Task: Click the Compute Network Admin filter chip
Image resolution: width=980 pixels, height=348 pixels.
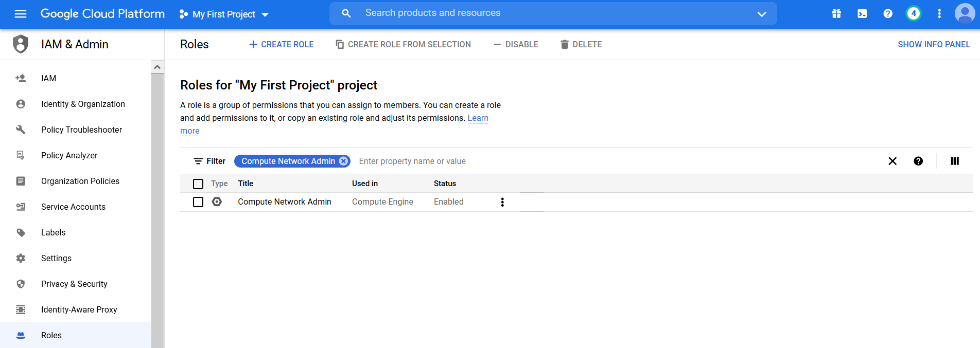Action: click(288, 161)
